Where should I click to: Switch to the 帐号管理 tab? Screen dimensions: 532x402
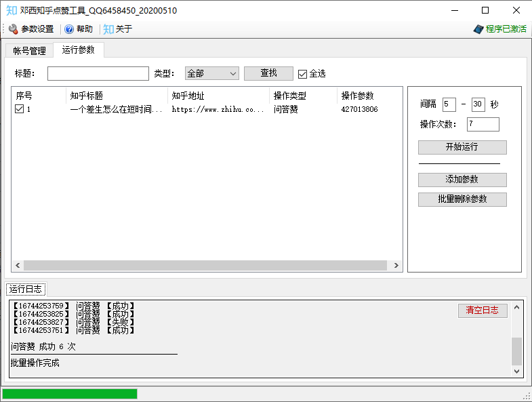coord(29,51)
